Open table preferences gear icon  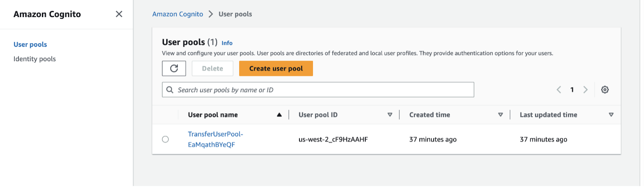605,90
